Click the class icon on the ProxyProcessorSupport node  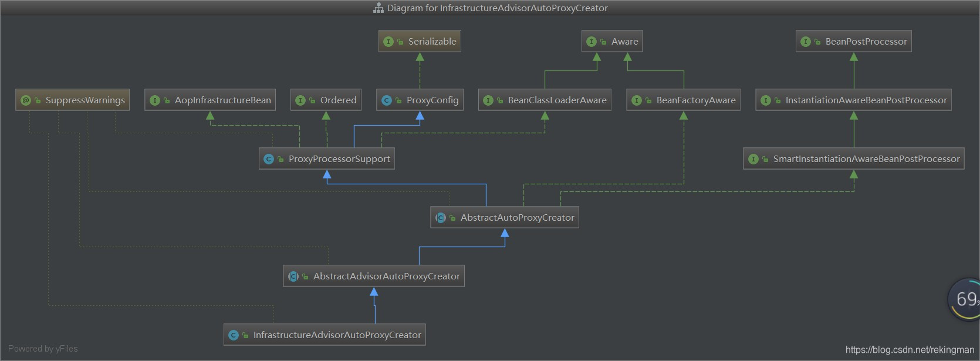268,159
